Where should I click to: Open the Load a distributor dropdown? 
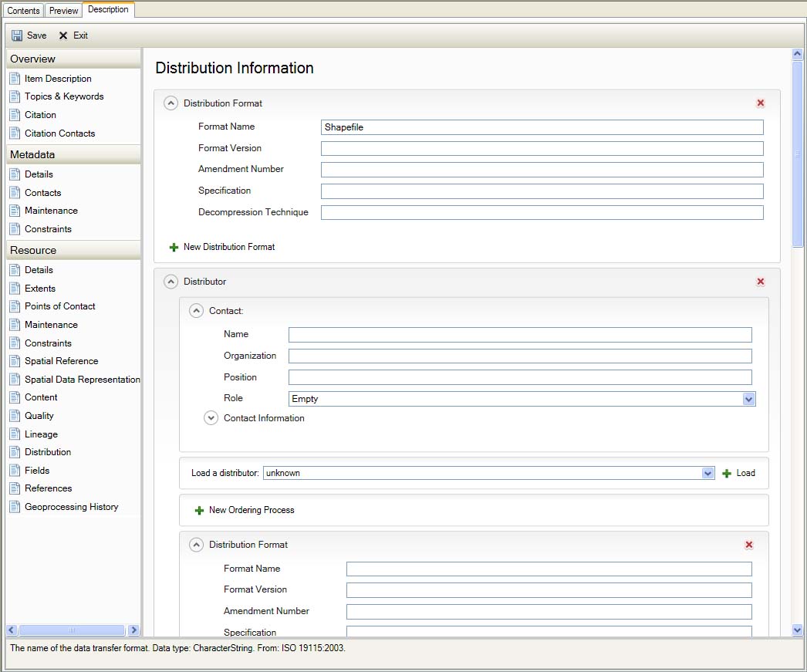(707, 473)
